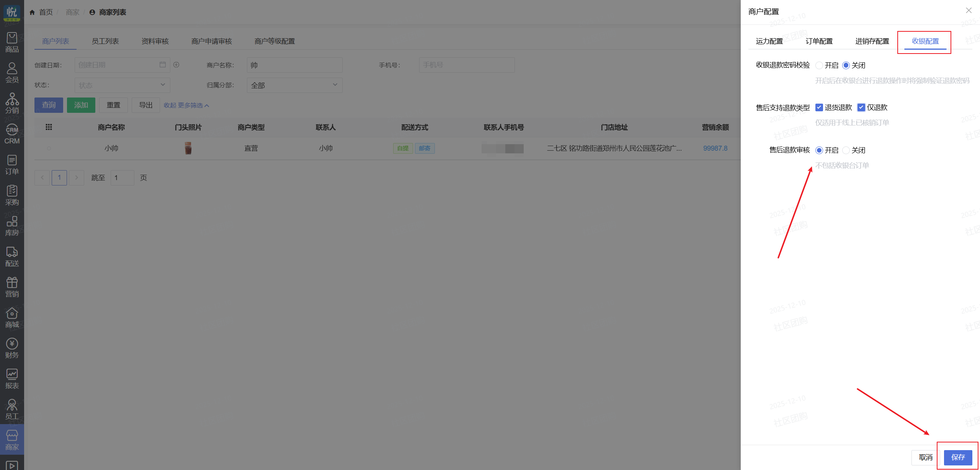Screen dimensions: 980x470
Task: Close the 商户配置 drawer with X
Action: click(969, 11)
